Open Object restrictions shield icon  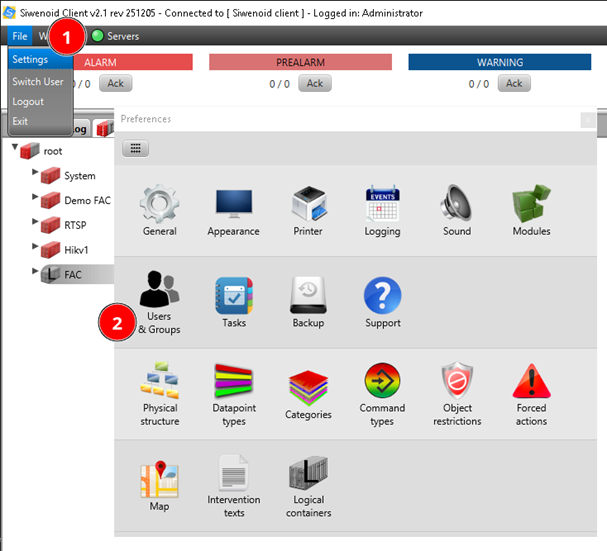pyautogui.click(x=457, y=383)
